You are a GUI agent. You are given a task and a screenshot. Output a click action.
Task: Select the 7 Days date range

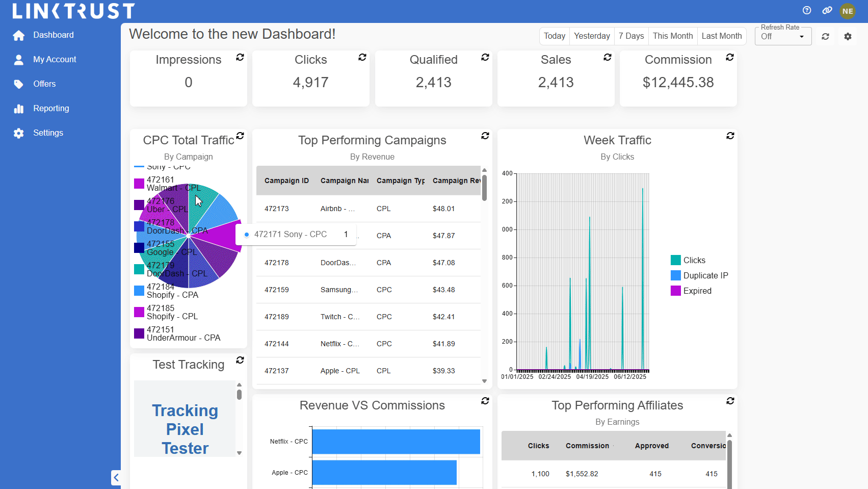(x=631, y=36)
